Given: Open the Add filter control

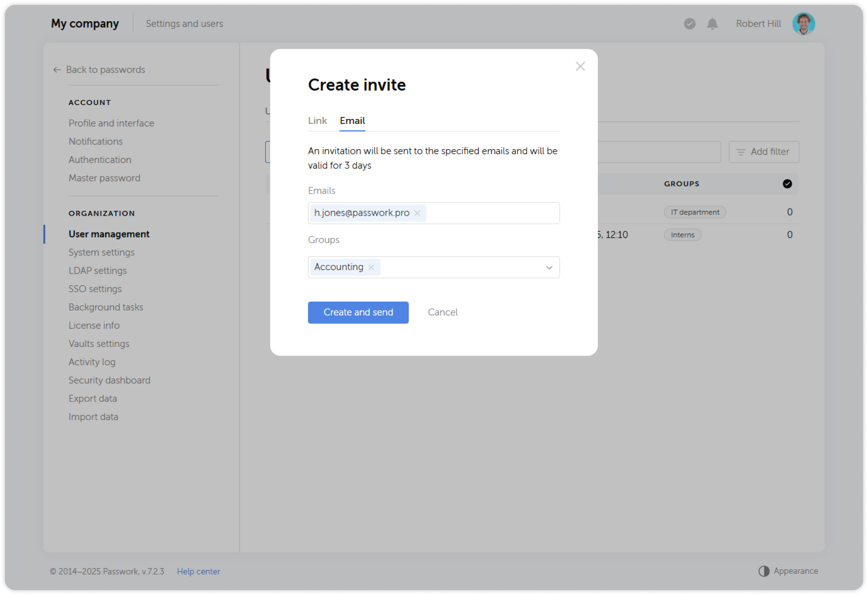Looking at the screenshot, I should point(763,152).
